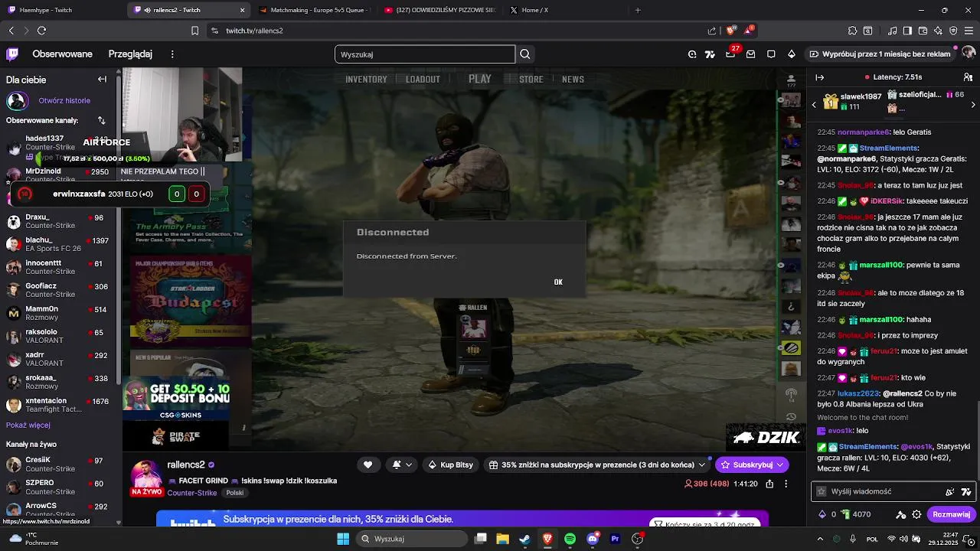Click OK on Disconnected dialog
This screenshot has height=551, width=980.
[x=558, y=282]
